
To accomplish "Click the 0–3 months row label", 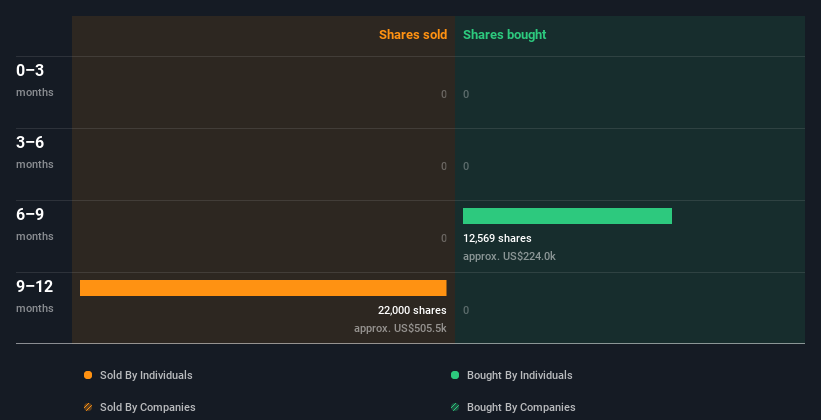I will click(x=35, y=80).
